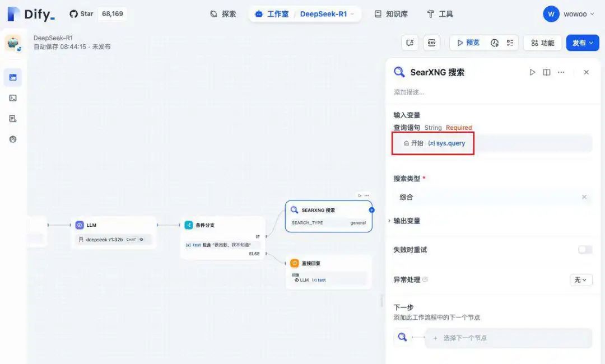Select the LLM node on canvas

(x=114, y=232)
